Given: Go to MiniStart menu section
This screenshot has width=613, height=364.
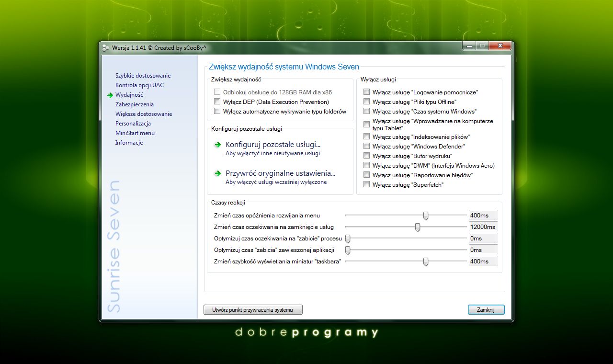Looking at the screenshot, I should (x=135, y=133).
